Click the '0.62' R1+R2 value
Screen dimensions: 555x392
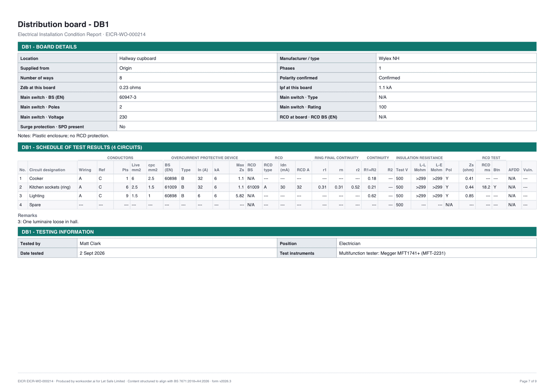coord(372,196)
